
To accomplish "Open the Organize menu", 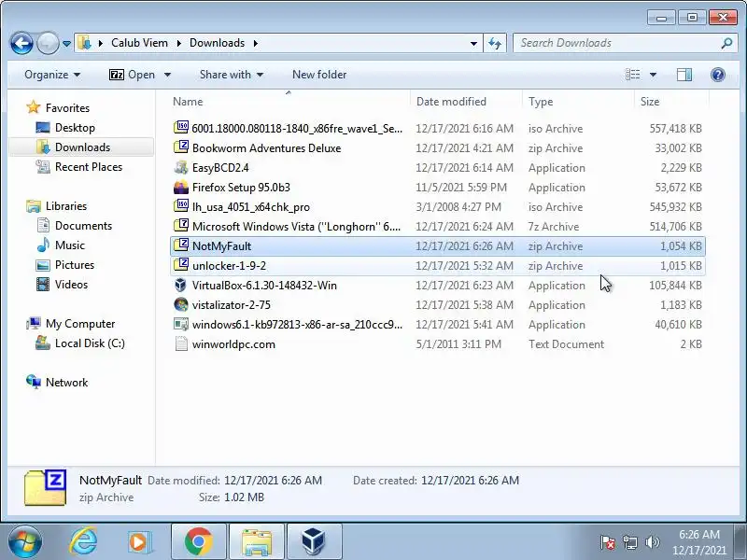I will (x=52, y=75).
